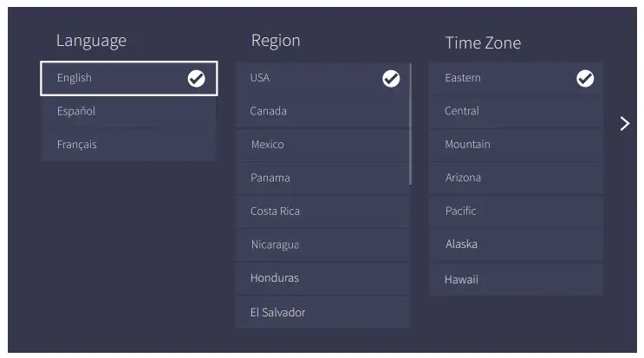Select Nicaragua region option
The image size is (644, 358).
pyautogui.click(x=322, y=244)
